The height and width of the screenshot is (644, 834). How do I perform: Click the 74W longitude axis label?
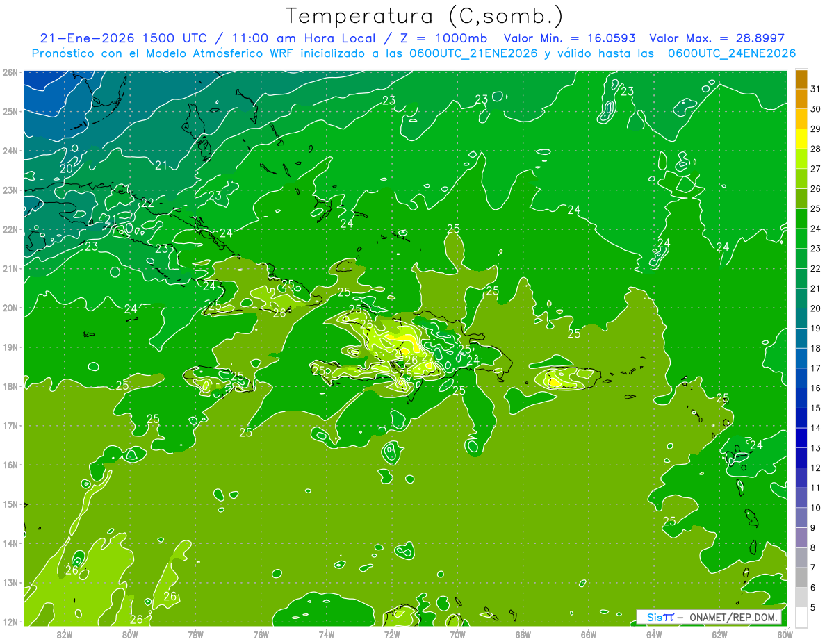[327, 634]
